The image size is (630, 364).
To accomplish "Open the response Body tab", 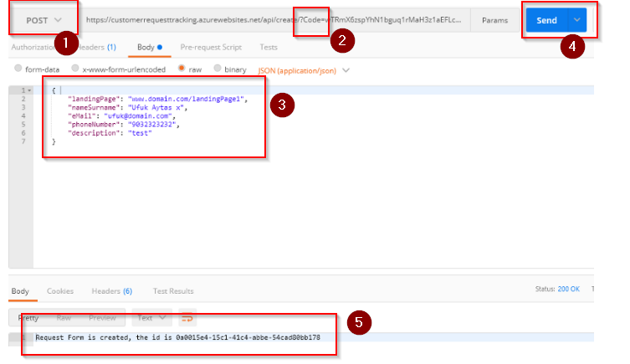I will (20, 291).
